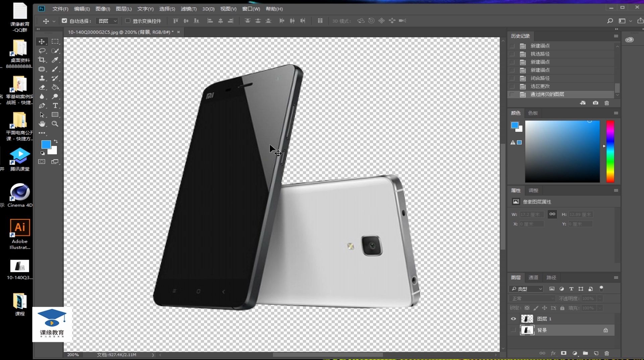The height and width of the screenshot is (360, 644).
Task: Enable 显示变换控件 checkbox
Action: (127, 21)
